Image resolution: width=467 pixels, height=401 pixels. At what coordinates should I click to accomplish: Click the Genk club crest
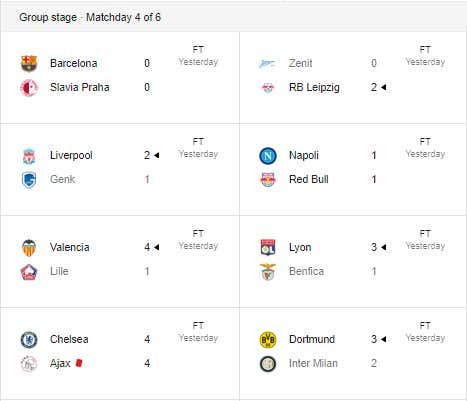(29, 180)
